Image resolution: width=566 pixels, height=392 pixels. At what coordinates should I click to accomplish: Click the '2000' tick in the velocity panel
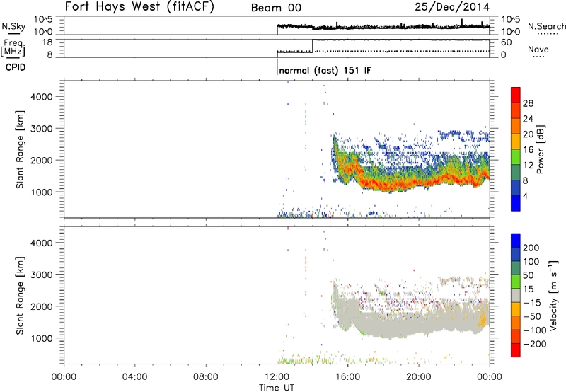pyautogui.click(x=42, y=306)
